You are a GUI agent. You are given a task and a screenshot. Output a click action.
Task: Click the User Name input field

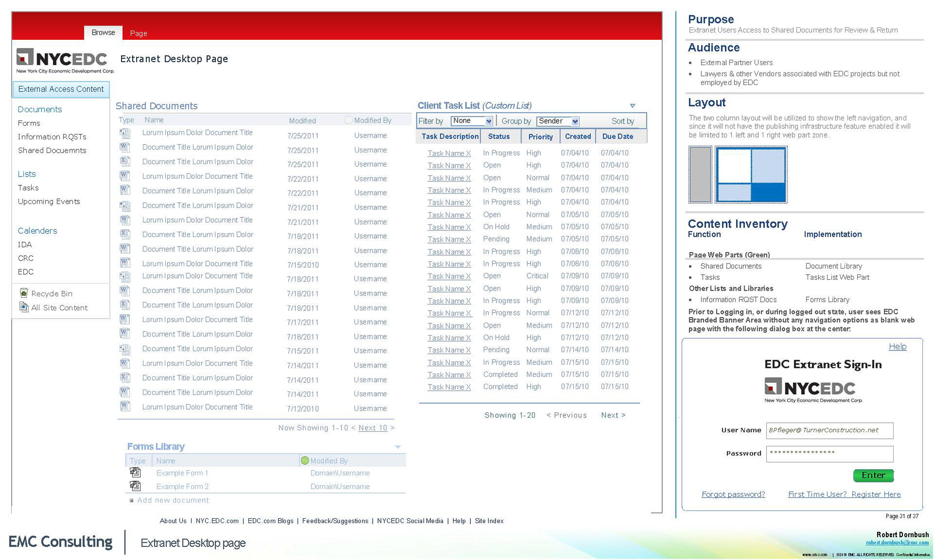829,430
